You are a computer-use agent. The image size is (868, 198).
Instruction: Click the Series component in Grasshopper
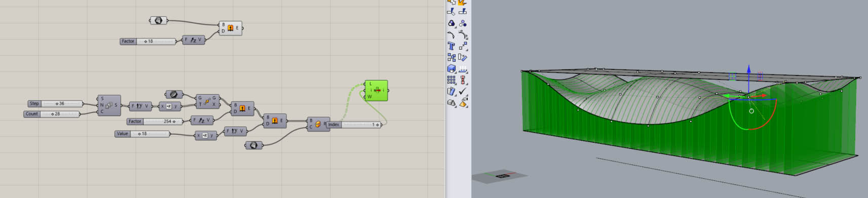point(109,105)
